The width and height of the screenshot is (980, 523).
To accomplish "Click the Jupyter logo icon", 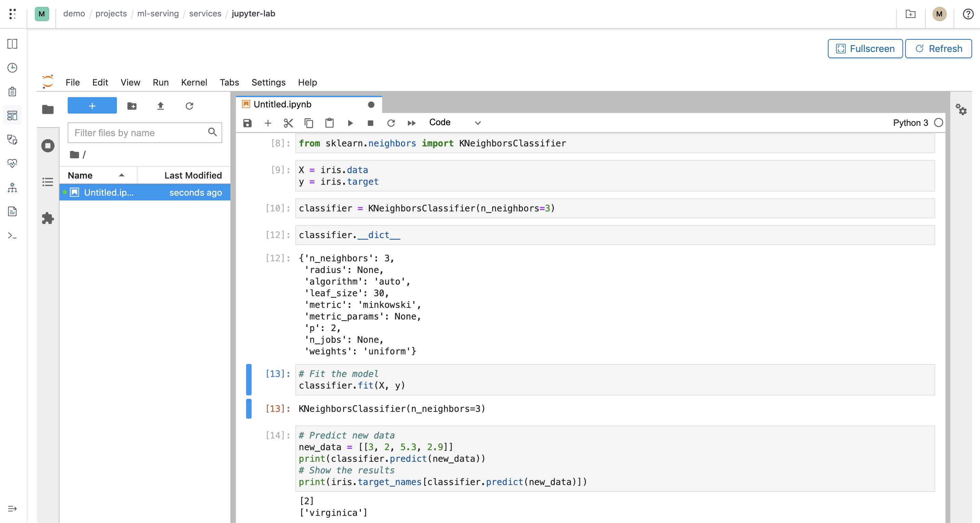I will tap(48, 82).
